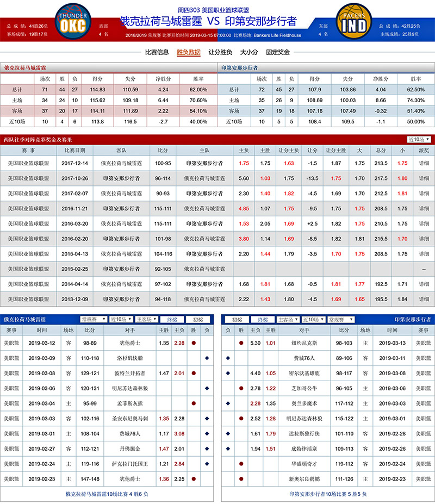Click red win dot in Thunder 2019-02-23 row
Screen dimensions: 435x504
(x=194, y=479)
